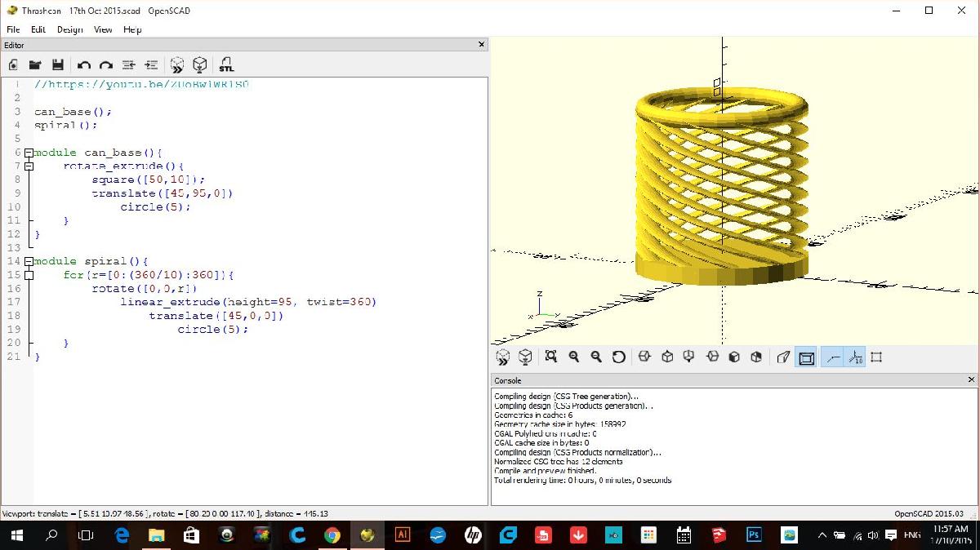Close the Editor panel
This screenshot has width=980, height=550.
point(481,45)
